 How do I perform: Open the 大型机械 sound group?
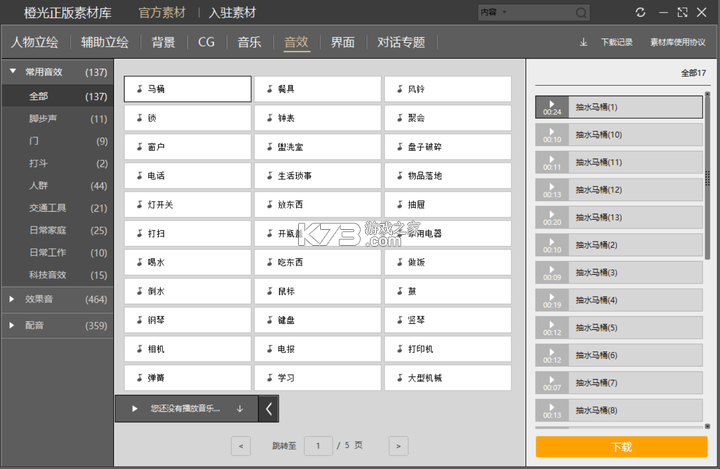448,378
